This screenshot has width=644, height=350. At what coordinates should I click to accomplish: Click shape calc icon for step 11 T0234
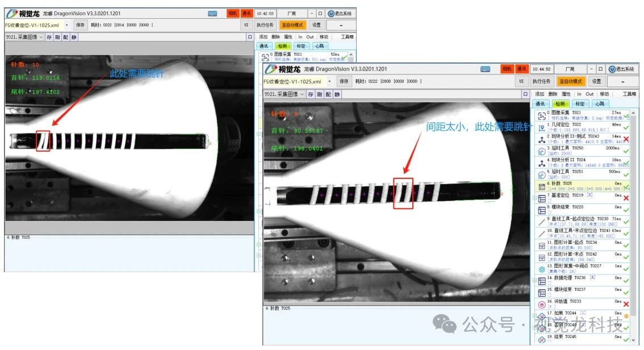tap(542, 245)
